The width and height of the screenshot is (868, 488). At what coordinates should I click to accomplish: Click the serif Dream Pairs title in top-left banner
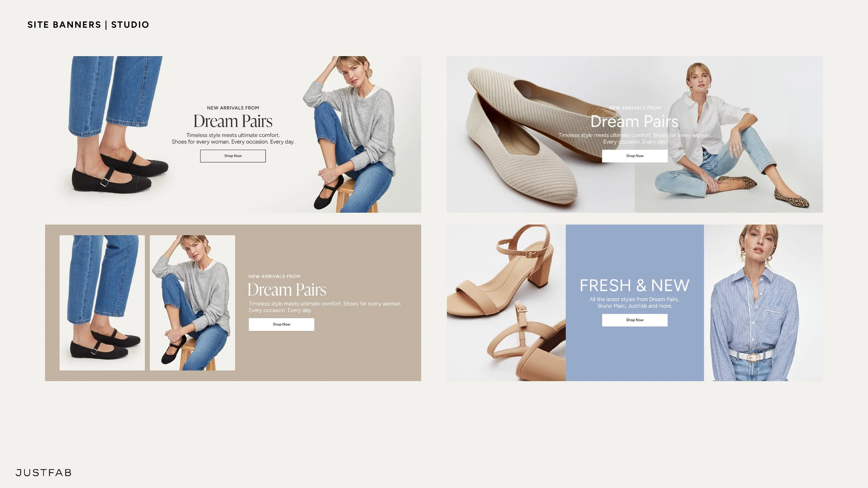[233, 121]
